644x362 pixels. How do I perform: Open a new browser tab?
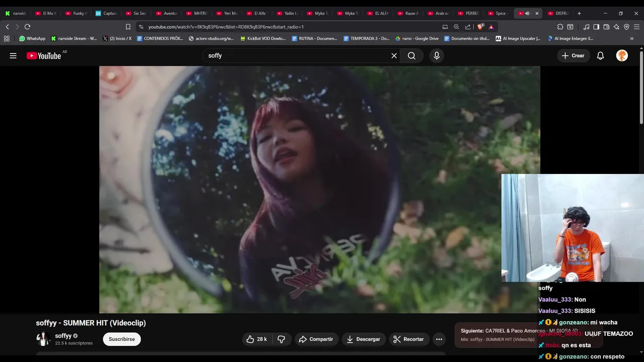pos(579,14)
